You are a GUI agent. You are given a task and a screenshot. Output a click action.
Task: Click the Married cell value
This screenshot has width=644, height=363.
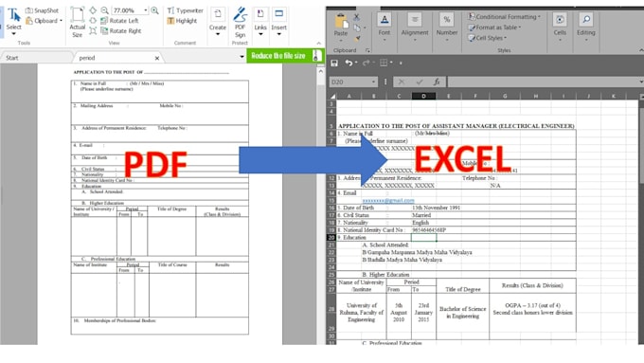point(421,215)
